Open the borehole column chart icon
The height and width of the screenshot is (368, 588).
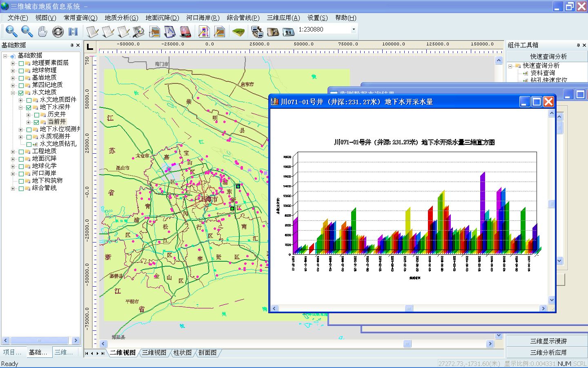point(204,31)
